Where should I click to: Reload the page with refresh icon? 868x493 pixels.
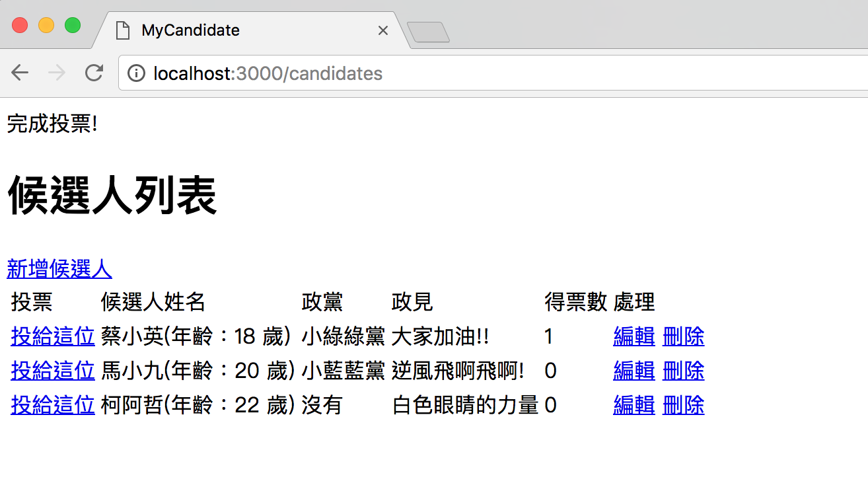[94, 73]
